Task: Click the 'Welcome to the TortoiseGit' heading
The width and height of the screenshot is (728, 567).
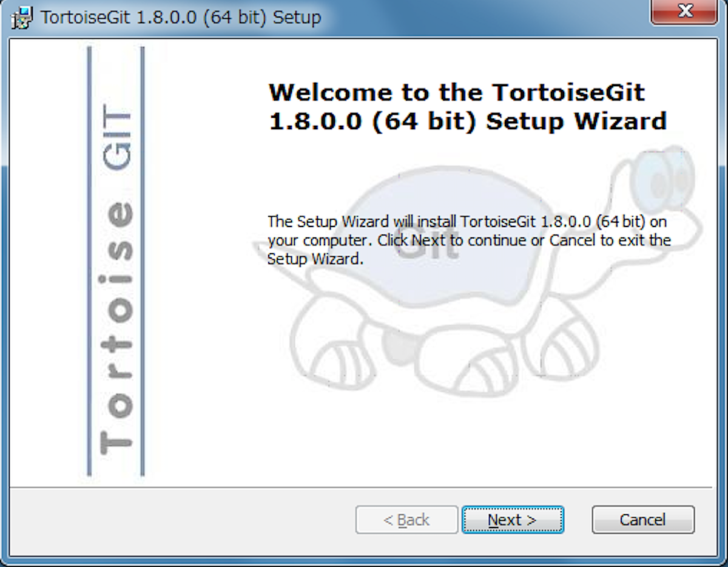Action: 457,93
